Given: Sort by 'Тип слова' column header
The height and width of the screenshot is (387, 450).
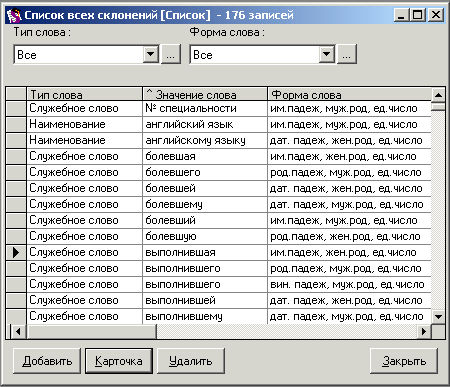Looking at the screenshot, I should [x=84, y=94].
